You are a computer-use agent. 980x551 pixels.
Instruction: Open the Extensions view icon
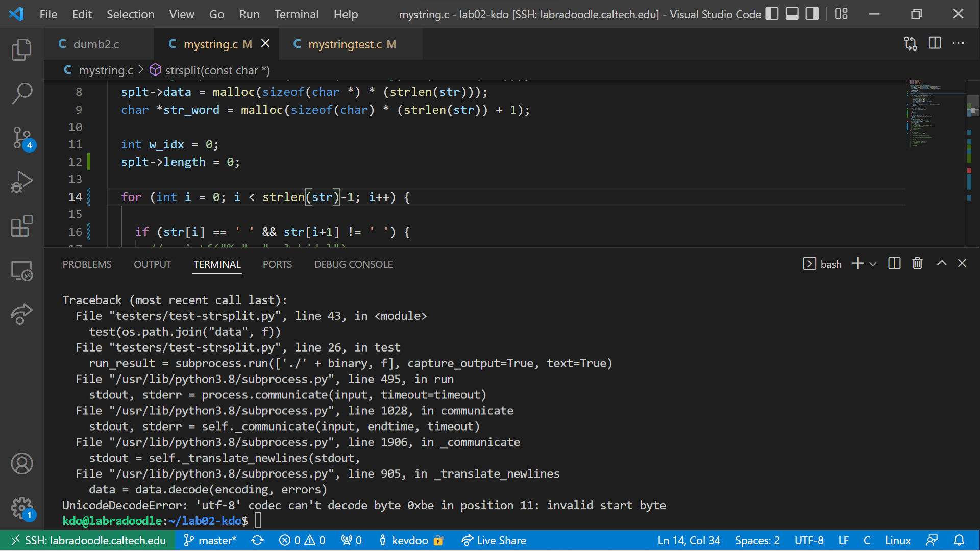click(21, 226)
